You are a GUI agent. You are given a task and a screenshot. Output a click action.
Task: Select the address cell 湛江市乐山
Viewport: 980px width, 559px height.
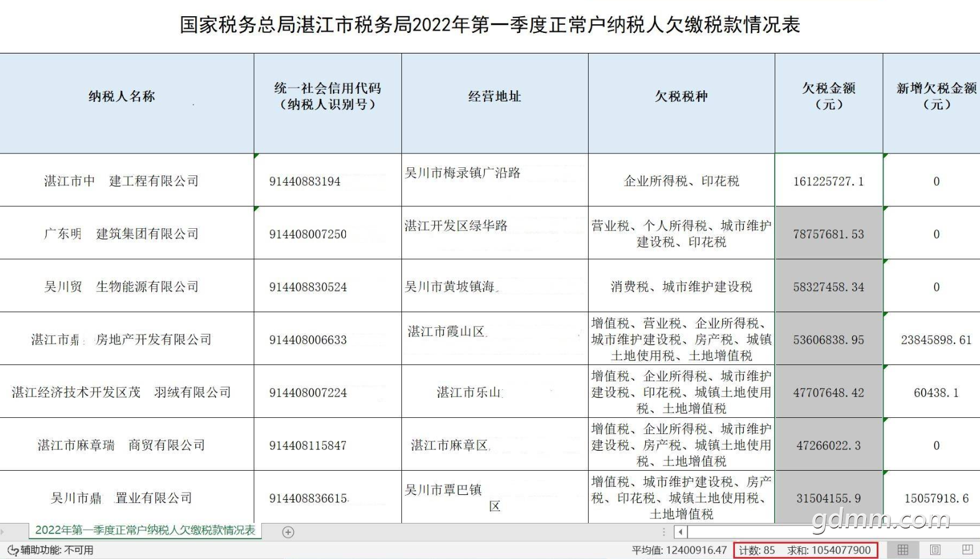(495, 392)
